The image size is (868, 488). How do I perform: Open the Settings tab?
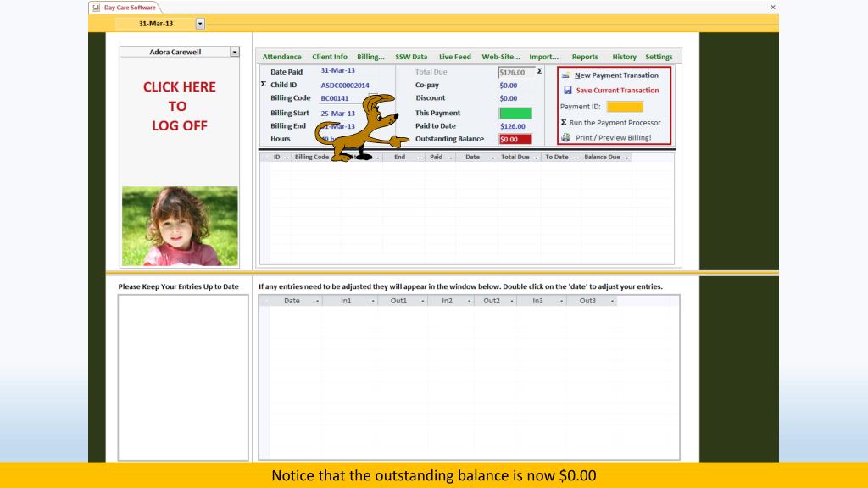pos(659,57)
